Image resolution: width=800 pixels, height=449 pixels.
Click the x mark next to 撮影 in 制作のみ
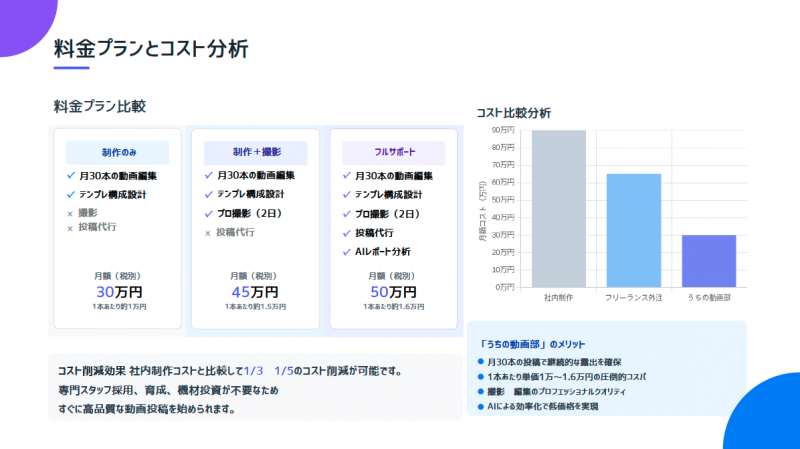(x=70, y=213)
